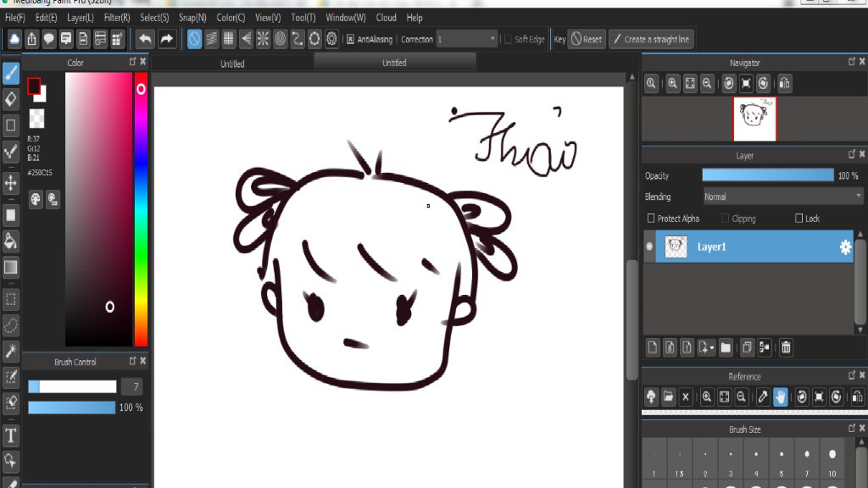
Task: Undock the Color panel
Action: tap(132, 61)
